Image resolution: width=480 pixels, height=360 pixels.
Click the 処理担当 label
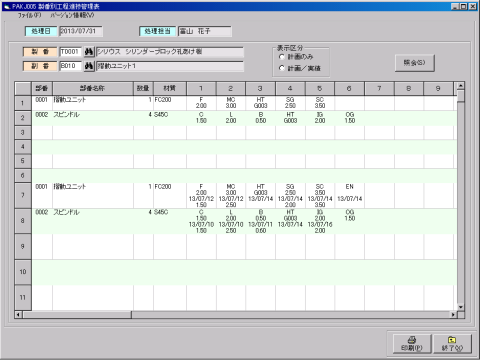(x=157, y=31)
